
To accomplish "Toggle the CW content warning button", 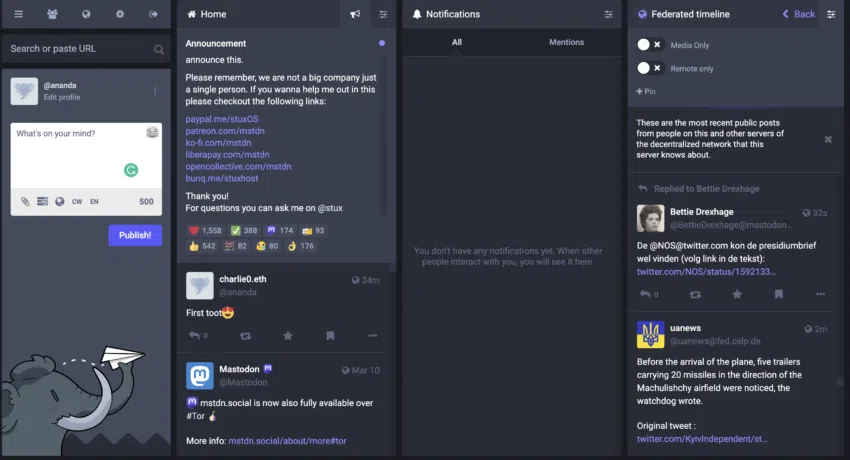I will 77,202.
